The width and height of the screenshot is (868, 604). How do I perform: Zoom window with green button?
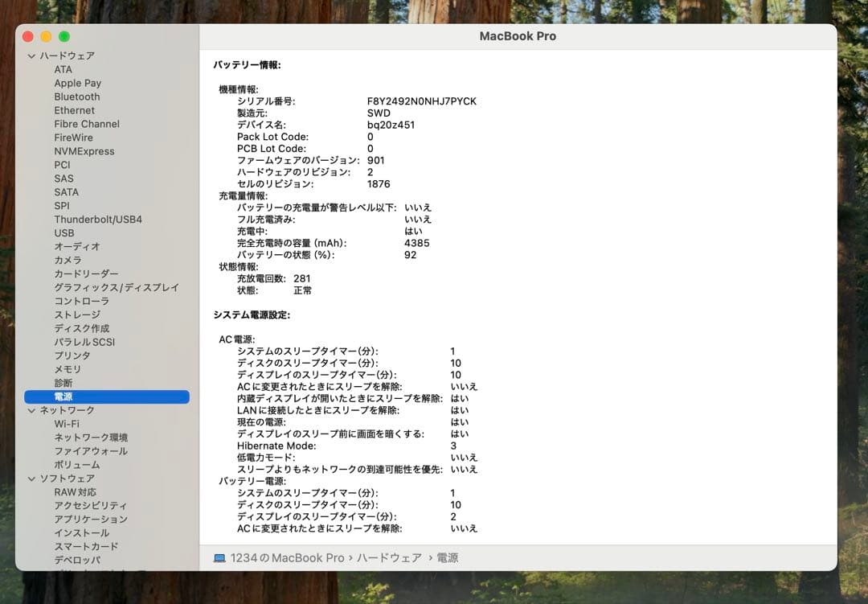pyautogui.click(x=64, y=36)
